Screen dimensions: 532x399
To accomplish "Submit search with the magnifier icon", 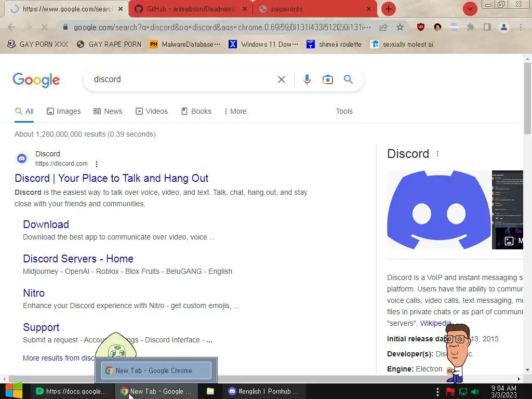I will pos(348,79).
